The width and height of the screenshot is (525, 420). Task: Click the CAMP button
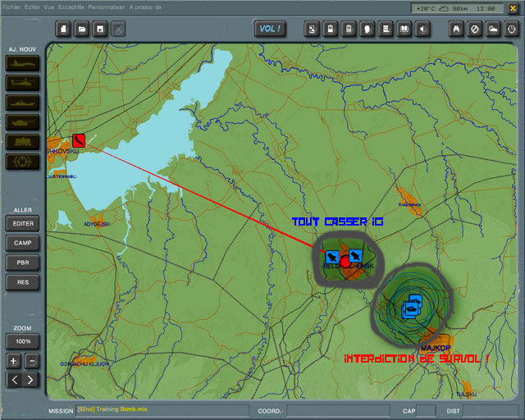[22, 243]
